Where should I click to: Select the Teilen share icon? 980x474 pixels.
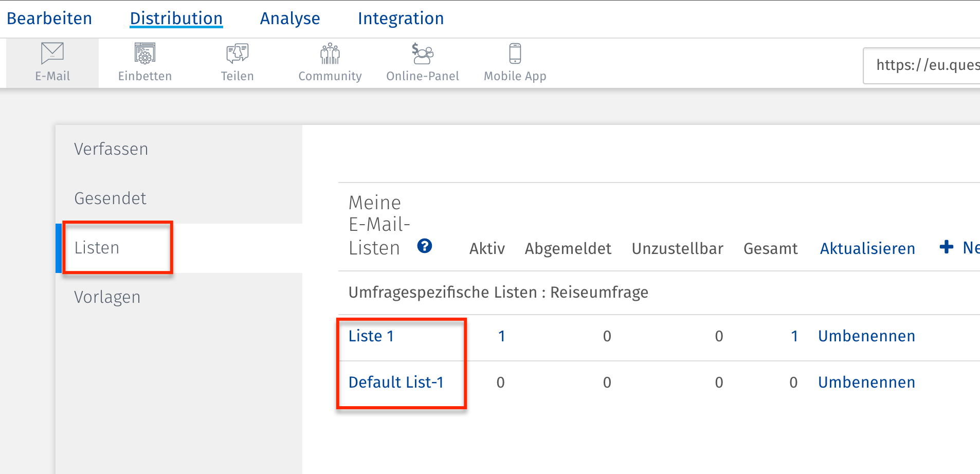click(237, 53)
